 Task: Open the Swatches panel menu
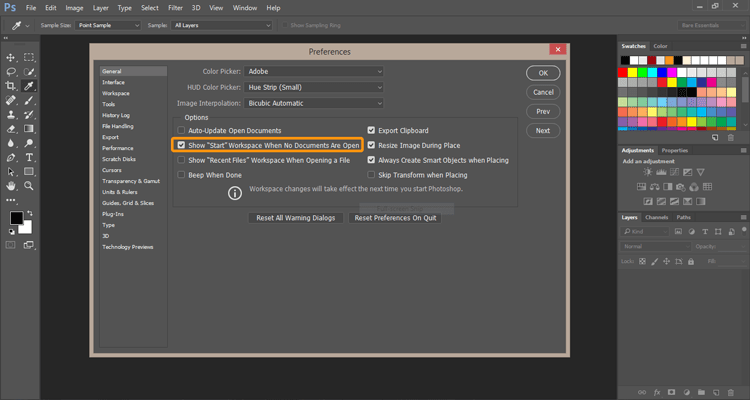[x=743, y=46]
